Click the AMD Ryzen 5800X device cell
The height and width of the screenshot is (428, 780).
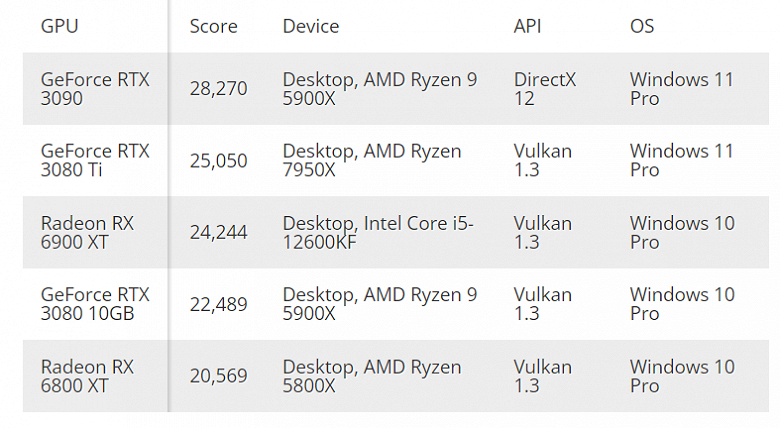click(372, 376)
